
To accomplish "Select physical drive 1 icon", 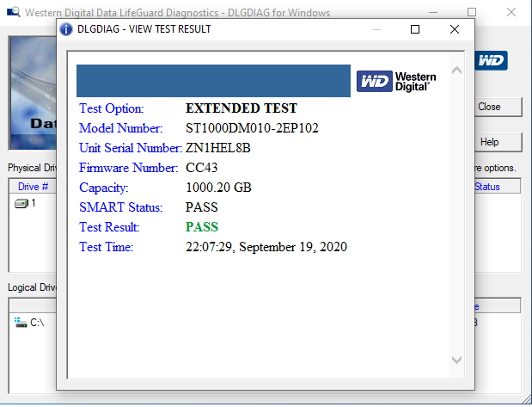I will click(21, 203).
